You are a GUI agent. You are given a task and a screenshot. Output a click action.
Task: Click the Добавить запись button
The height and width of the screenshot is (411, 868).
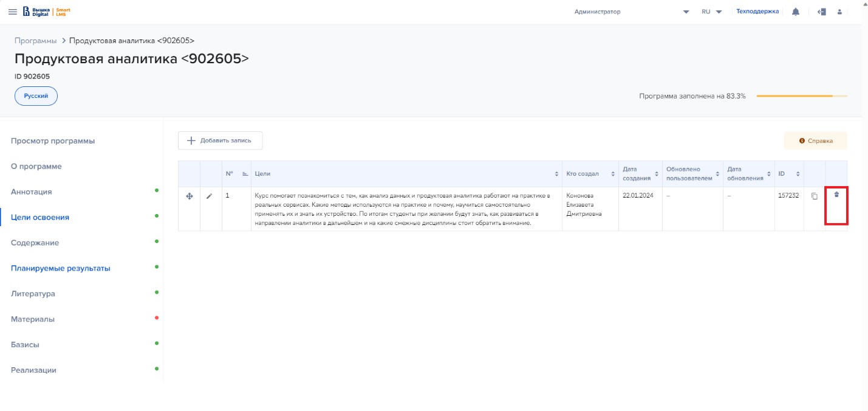click(220, 140)
